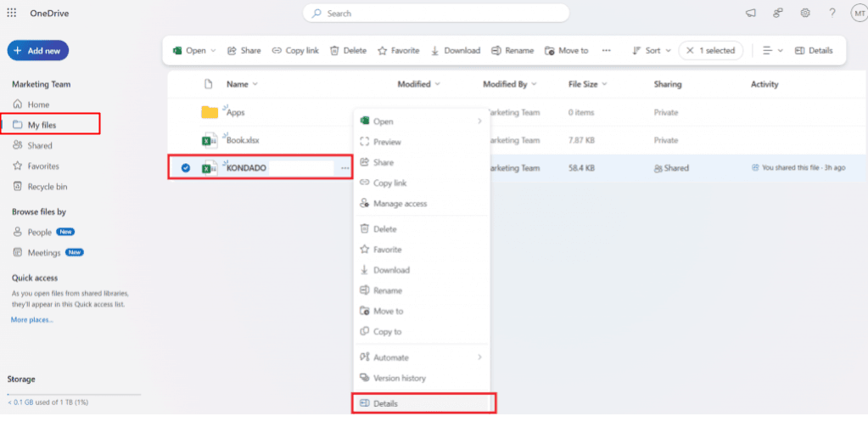Select Details in the context menu
This screenshot has height=422, width=868.
coord(385,403)
